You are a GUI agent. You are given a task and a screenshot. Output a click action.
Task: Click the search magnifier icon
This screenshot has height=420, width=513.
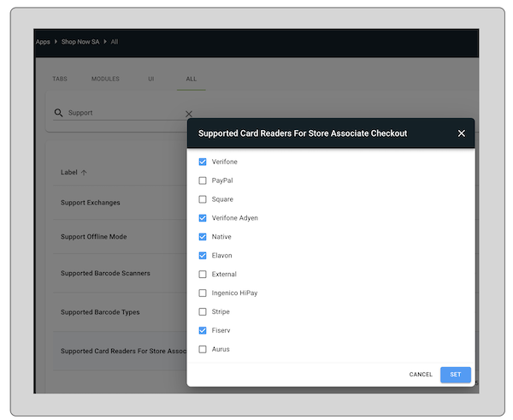[x=58, y=113]
